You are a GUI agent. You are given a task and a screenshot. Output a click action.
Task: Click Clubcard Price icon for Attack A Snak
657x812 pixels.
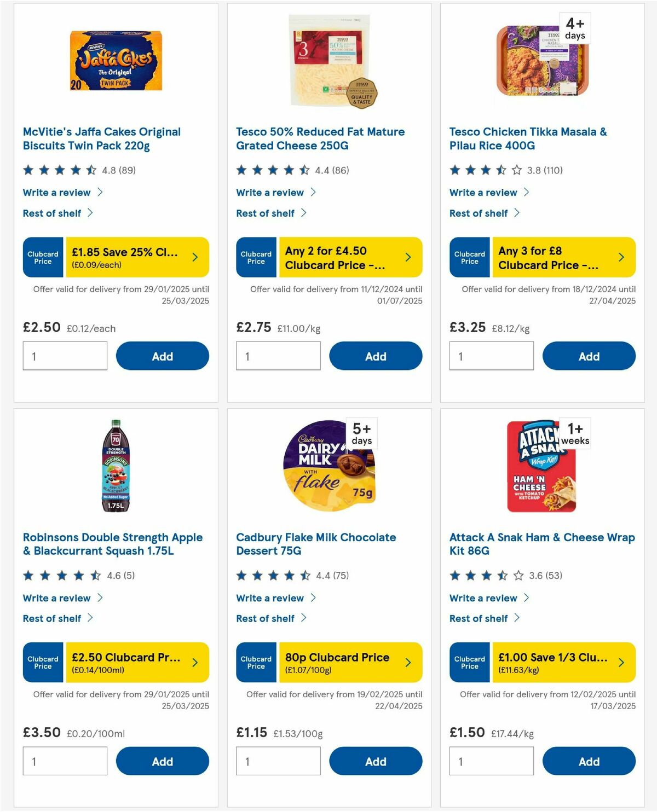[469, 662]
